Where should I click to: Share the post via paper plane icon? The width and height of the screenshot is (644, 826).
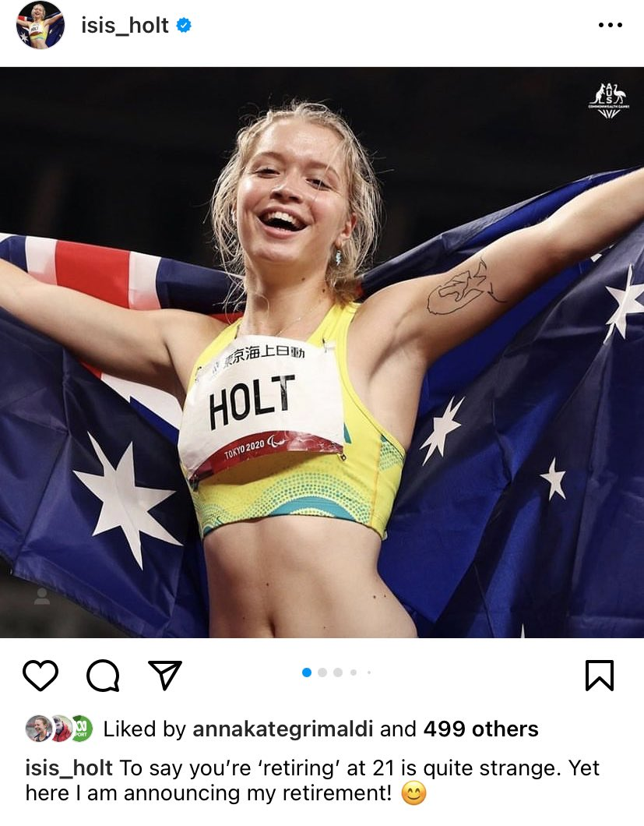[165, 675]
